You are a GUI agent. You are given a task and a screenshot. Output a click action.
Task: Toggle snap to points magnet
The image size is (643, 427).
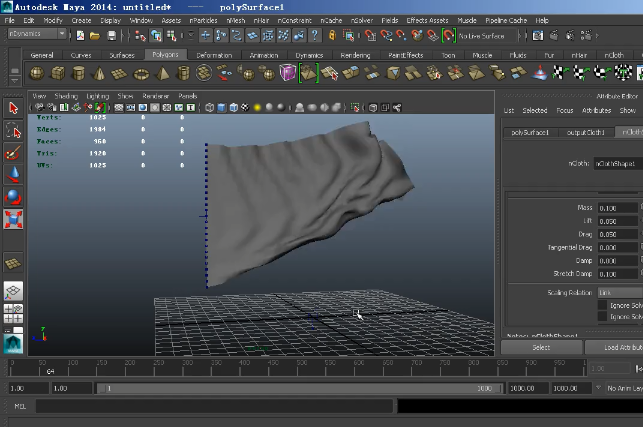point(401,36)
